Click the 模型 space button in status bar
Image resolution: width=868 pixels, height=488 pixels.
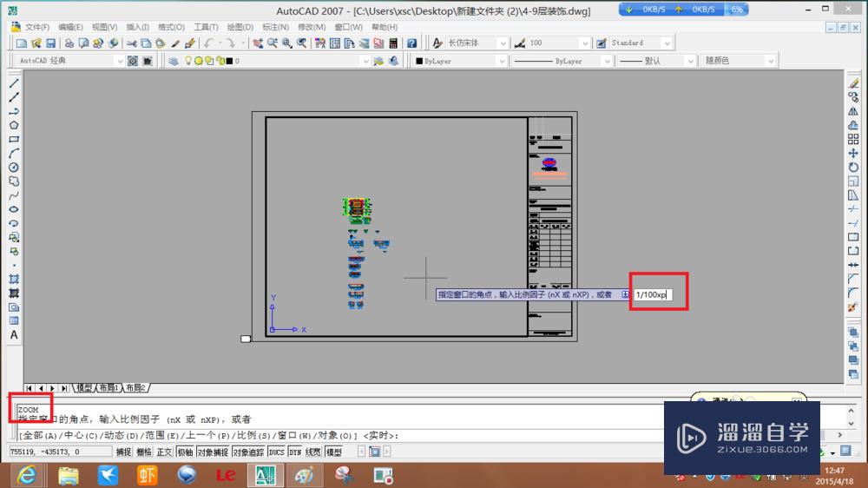point(334,452)
